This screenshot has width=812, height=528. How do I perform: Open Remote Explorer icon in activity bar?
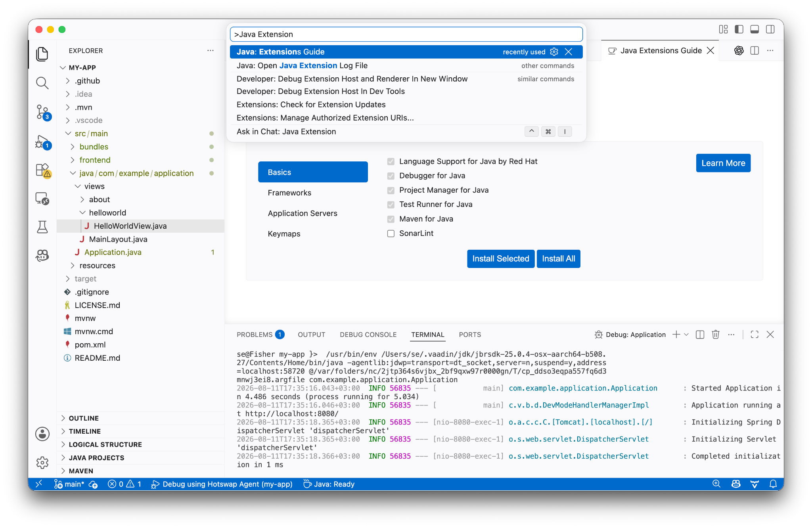click(x=42, y=198)
